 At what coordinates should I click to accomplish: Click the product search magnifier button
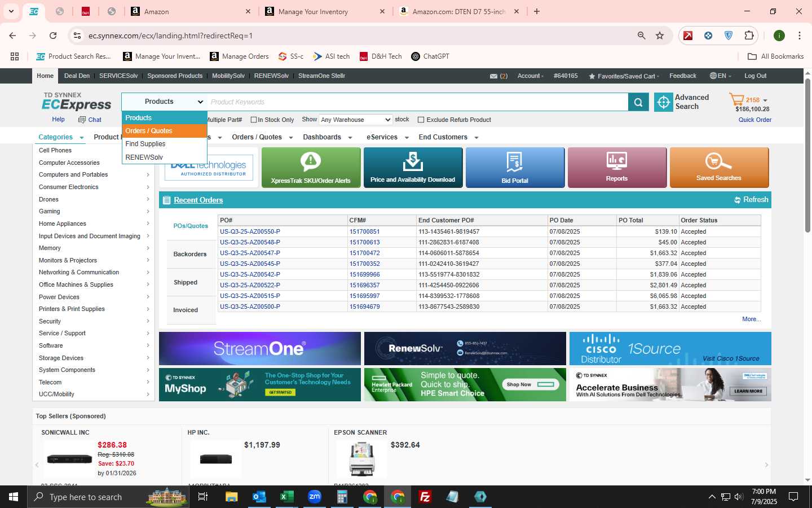coord(638,102)
